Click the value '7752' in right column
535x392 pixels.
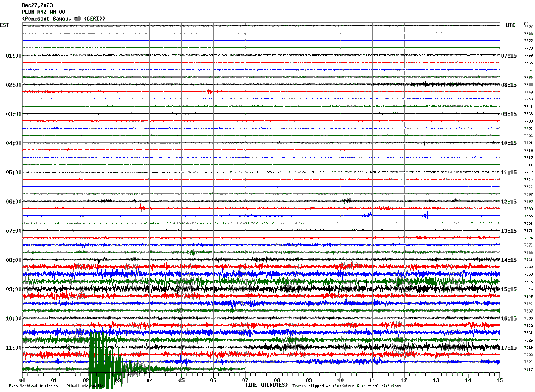pos(528,85)
